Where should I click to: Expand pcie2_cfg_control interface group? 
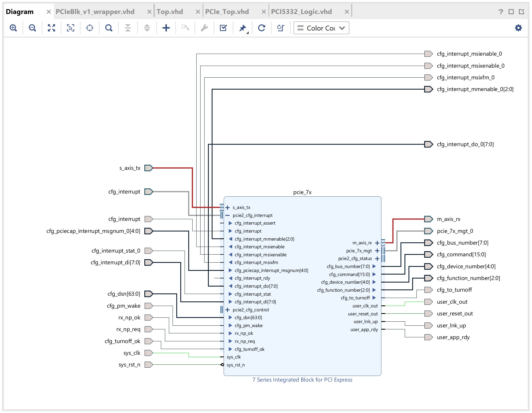pos(227,310)
